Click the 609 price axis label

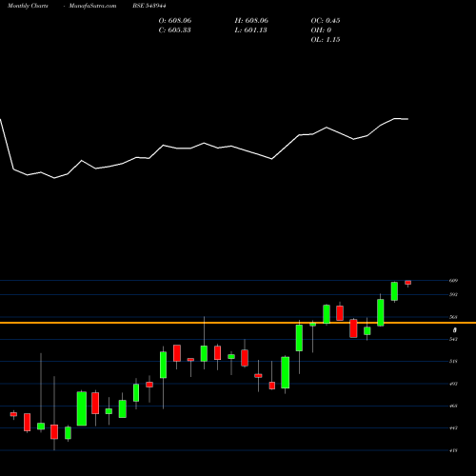pos(453,281)
